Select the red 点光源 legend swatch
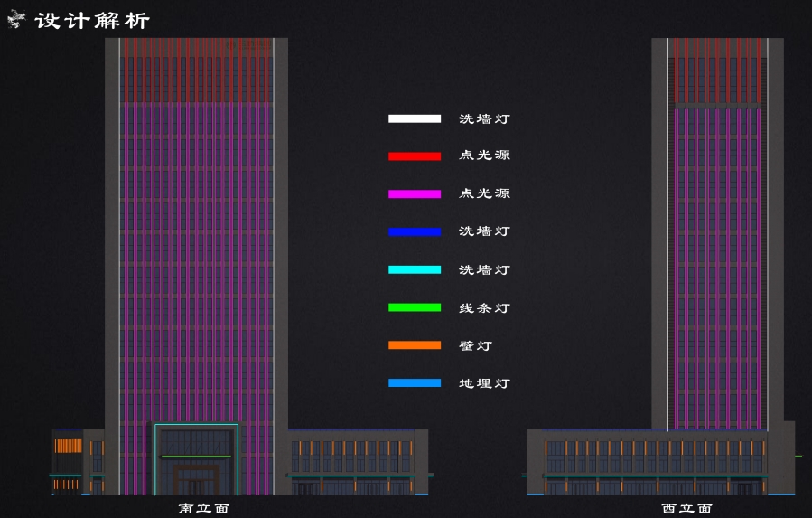Screen dimensions: 812x518 415,156
